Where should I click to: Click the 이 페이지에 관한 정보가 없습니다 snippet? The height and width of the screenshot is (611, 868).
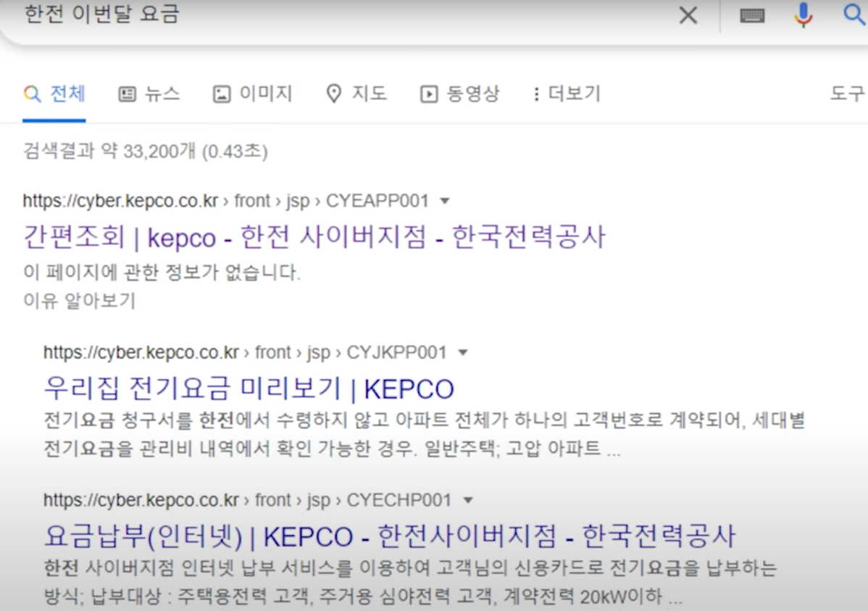tap(162, 272)
